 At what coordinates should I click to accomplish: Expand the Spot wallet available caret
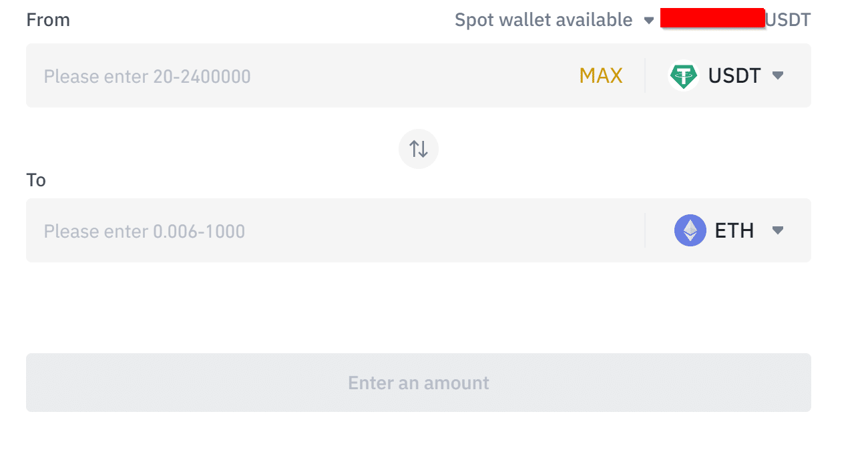point(648,21)
